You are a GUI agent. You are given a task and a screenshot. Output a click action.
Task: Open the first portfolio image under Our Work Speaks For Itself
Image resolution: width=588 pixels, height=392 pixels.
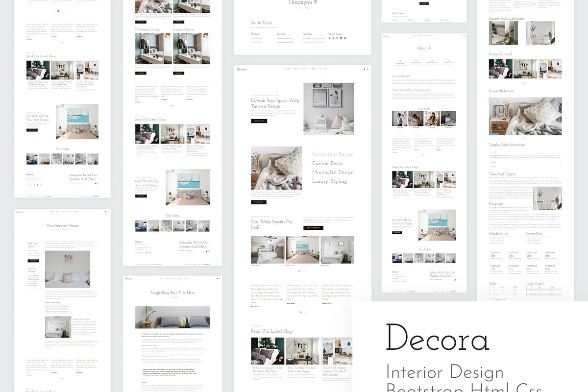[x=268, y=250]
